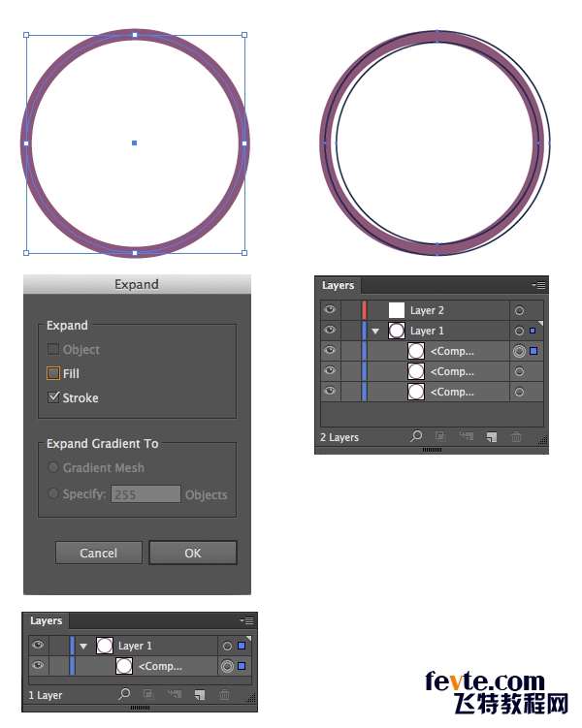582x728 pixels.
Task: Hide Layer 2 using its eye icon
Action: click(x=331, y=310)
